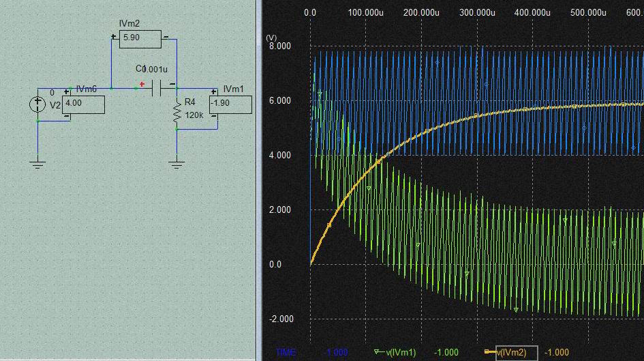Click the red plus marker near capacitor
Image resolution: width=644 pixels, height=361 pixels.
[142, 85]
